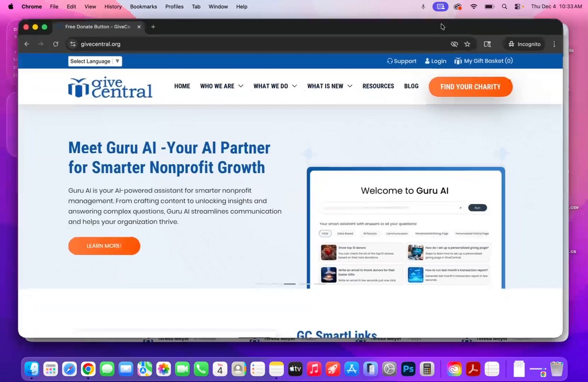Open the Support link in top bar
Viewport: 588px width, 382px height.
point(401,61)
